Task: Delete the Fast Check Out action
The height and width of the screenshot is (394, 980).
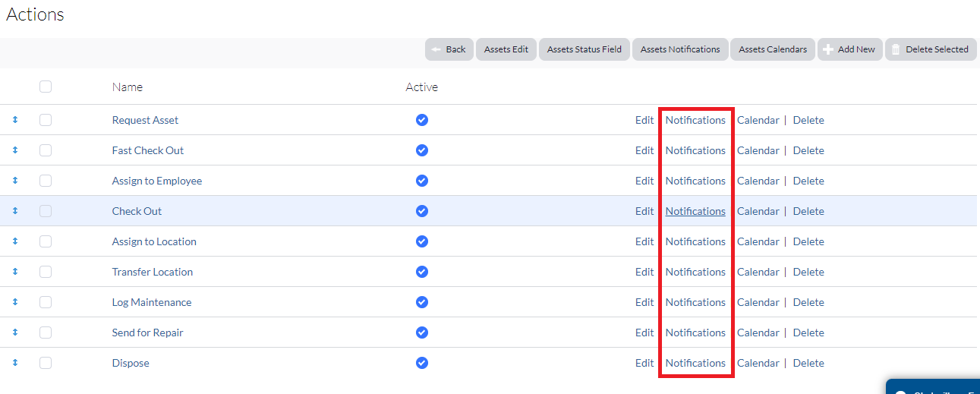Action: (x=808, y=150)
